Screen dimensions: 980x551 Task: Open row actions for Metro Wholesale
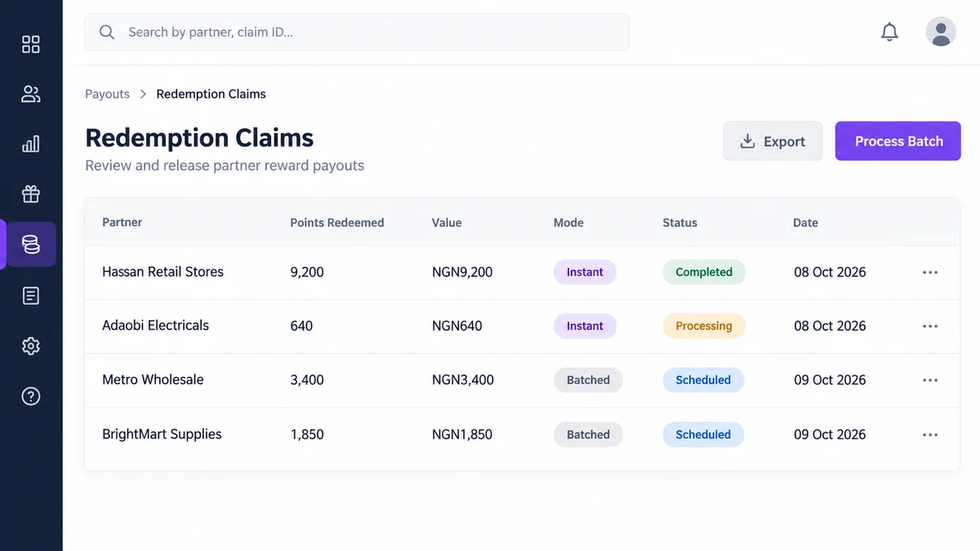(x=930, y=380)
